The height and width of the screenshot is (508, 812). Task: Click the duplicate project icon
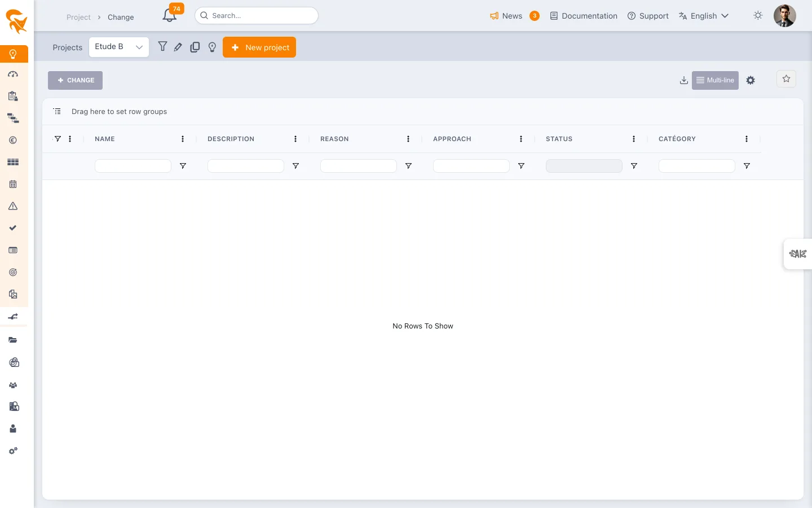pos(195,47)
